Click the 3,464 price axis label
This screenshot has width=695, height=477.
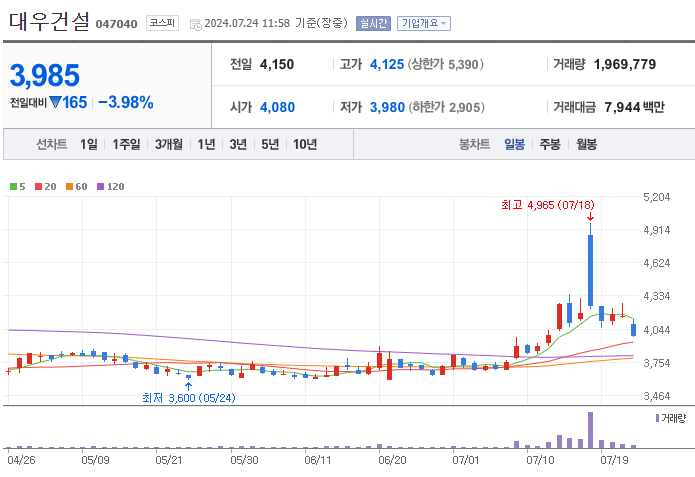657,396
